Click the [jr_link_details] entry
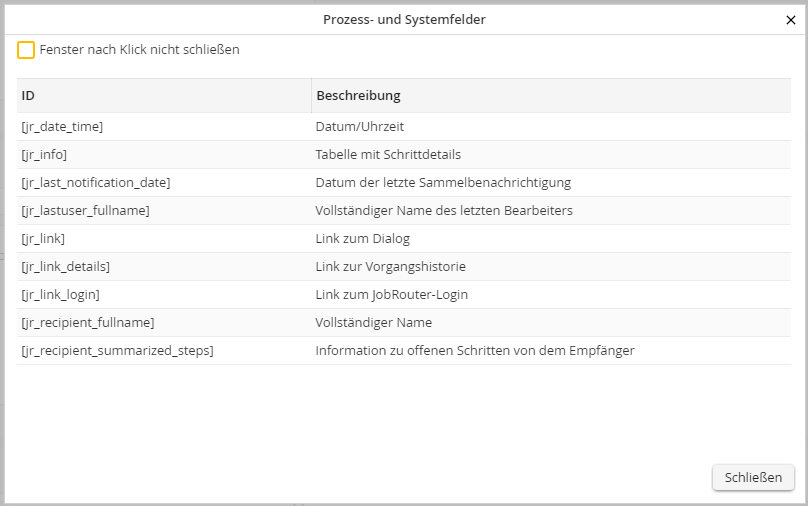Viewport: 808px width, 506px height. tap(65, 267)
